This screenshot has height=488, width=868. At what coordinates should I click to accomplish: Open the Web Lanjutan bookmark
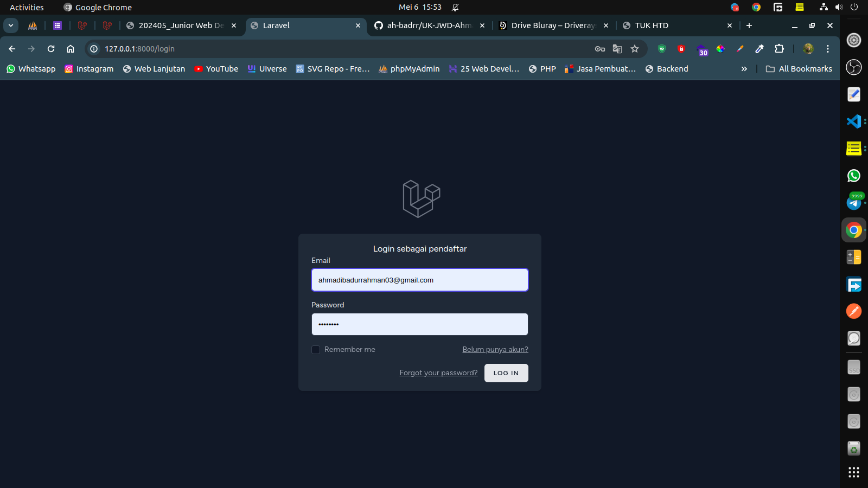[x=154, y=69]
